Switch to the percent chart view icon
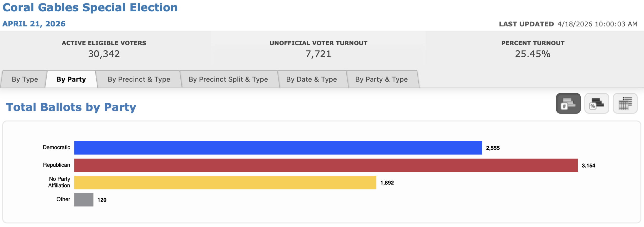644x227 pixels. [x=596, y=103]
